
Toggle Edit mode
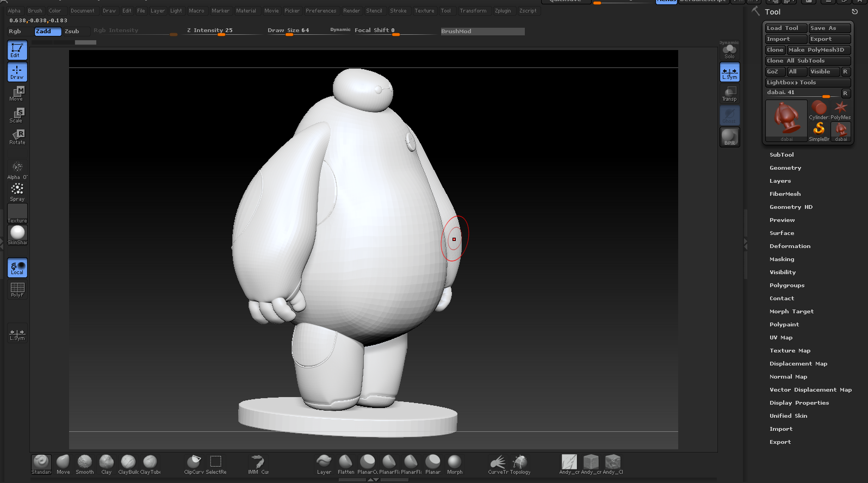[x=17, y=50]
